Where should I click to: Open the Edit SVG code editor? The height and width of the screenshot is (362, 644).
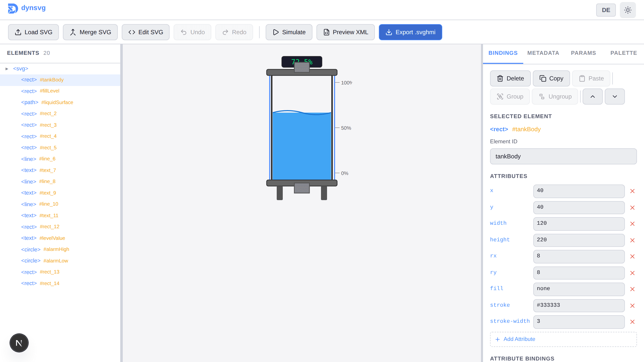point(145,32)
